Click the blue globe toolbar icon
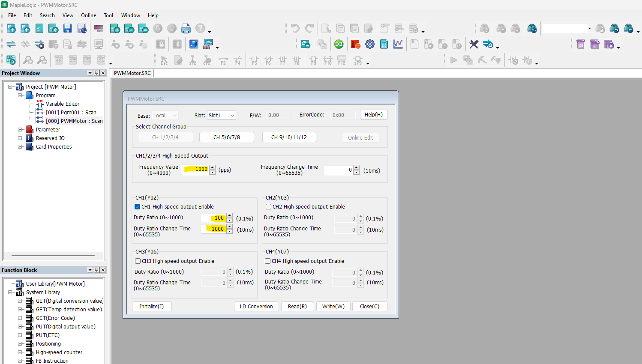This screenshot has height=364, width=642. coord(194,44)
